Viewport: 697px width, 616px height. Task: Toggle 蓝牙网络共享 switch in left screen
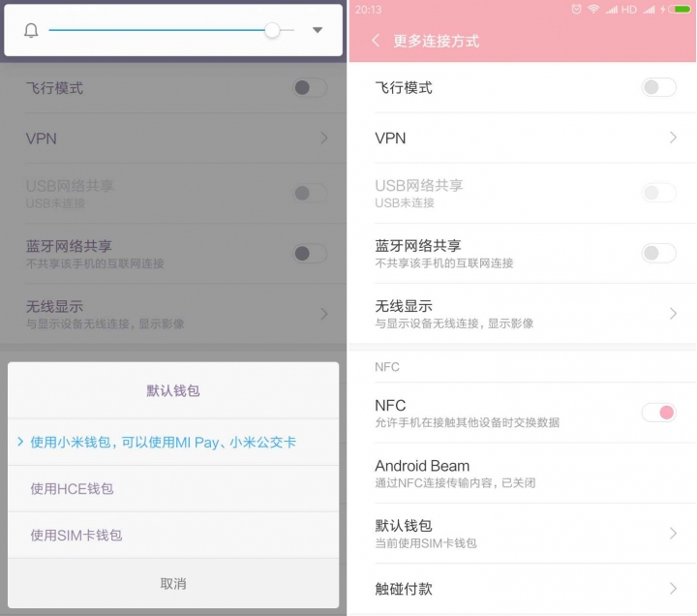coord(310,254)
